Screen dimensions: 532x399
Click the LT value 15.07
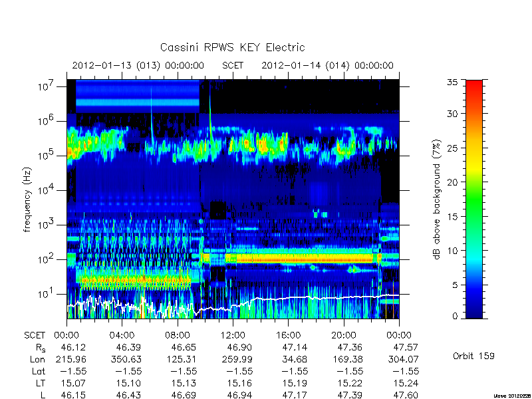(x=73, y=384)
